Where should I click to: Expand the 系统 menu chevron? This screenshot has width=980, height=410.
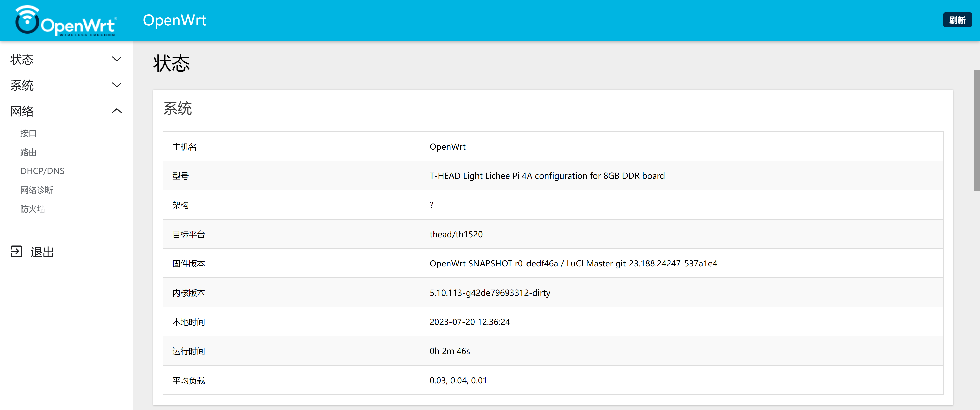click(117, 85)
